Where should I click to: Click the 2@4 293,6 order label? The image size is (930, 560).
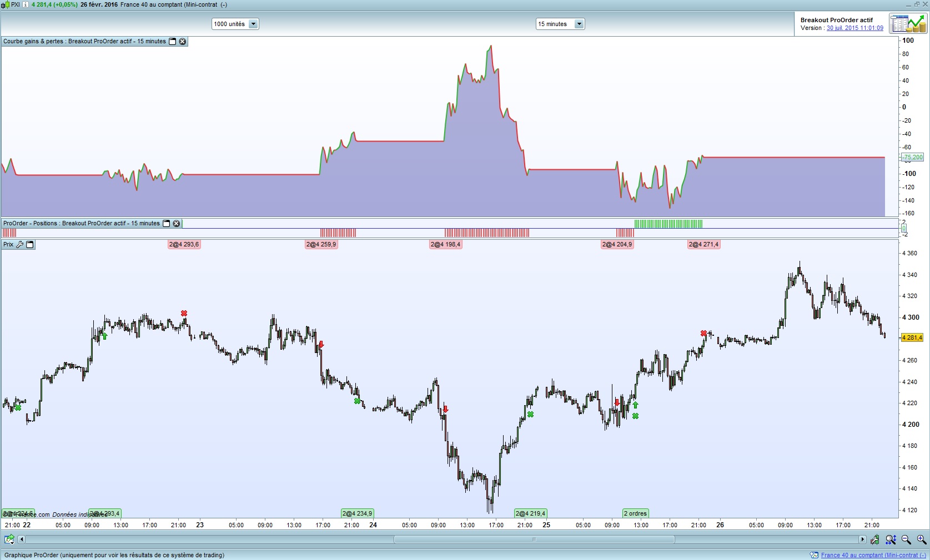pyautogui.click(x=184, y=244)
